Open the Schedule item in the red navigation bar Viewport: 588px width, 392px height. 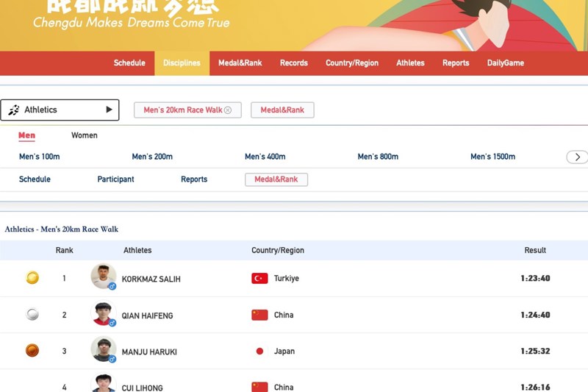[x=129, y=63]
